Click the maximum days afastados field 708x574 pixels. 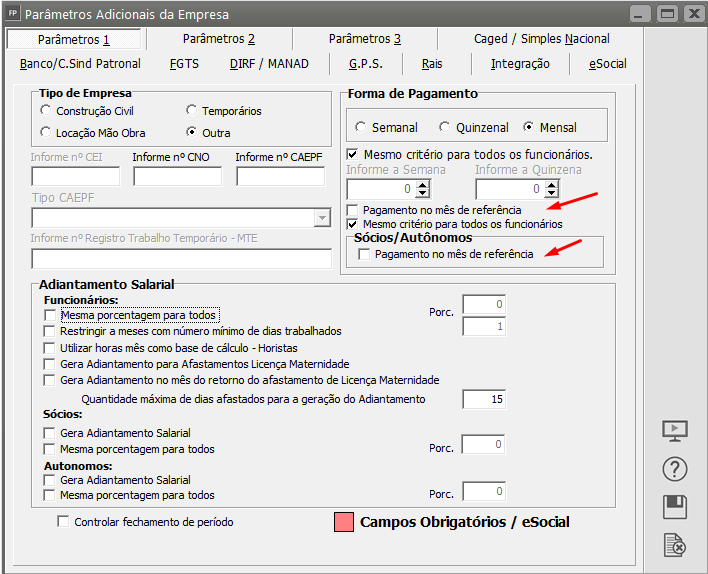click(x=483, y=399)
